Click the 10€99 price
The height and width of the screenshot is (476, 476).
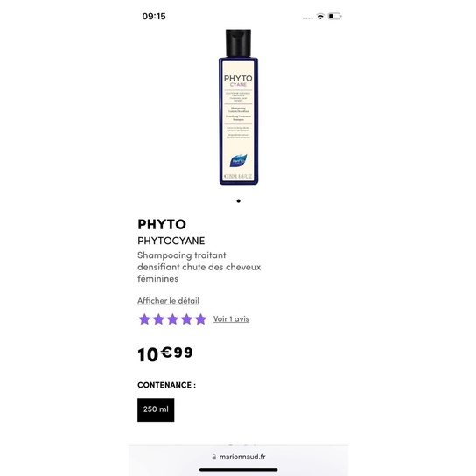coord(165,354)
